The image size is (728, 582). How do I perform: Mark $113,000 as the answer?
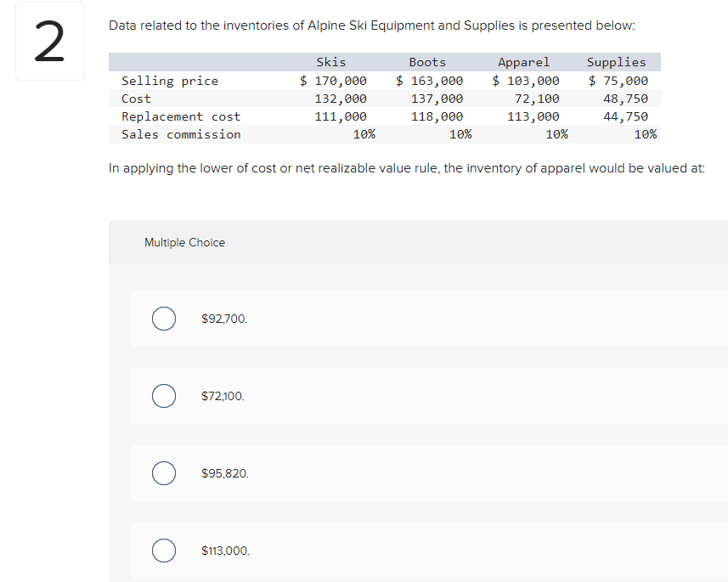(x=164, y=551)
